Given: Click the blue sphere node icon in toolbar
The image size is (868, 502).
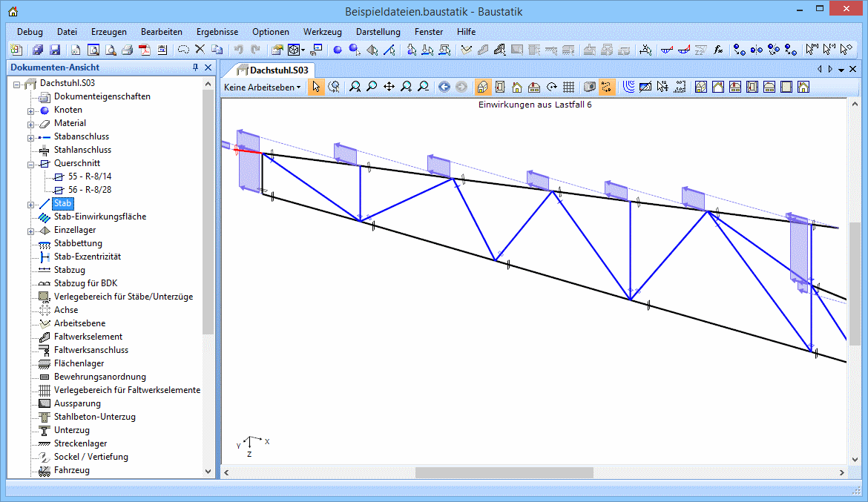Looking at the screenshot, I should pyautogui.click(x=337, y=50).
